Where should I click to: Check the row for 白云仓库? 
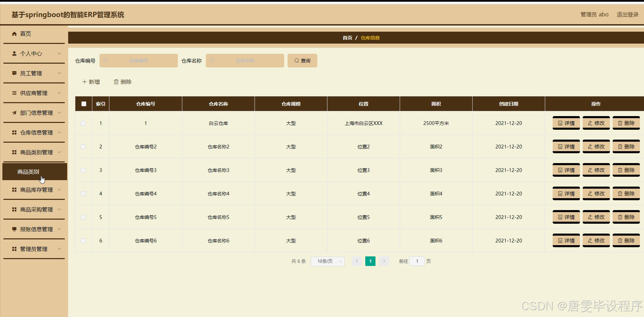[x=83, y=123]
